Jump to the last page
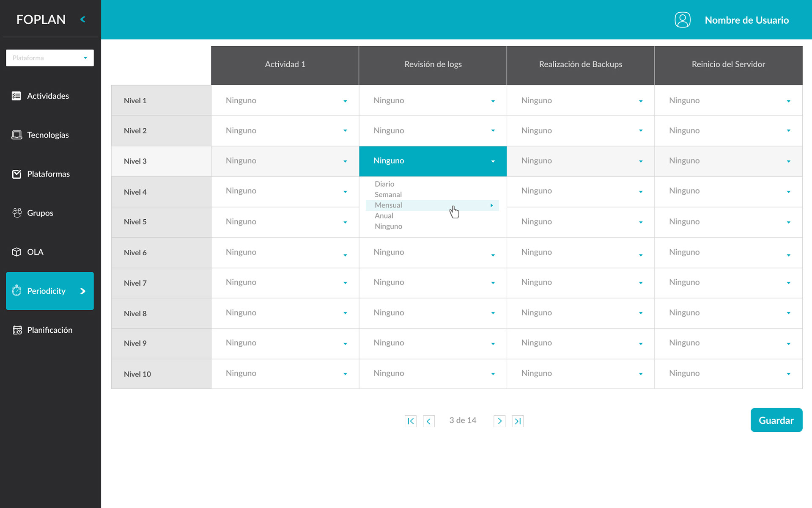The width and height of the screenshot is (812, 508). click(x=518, y=421)
